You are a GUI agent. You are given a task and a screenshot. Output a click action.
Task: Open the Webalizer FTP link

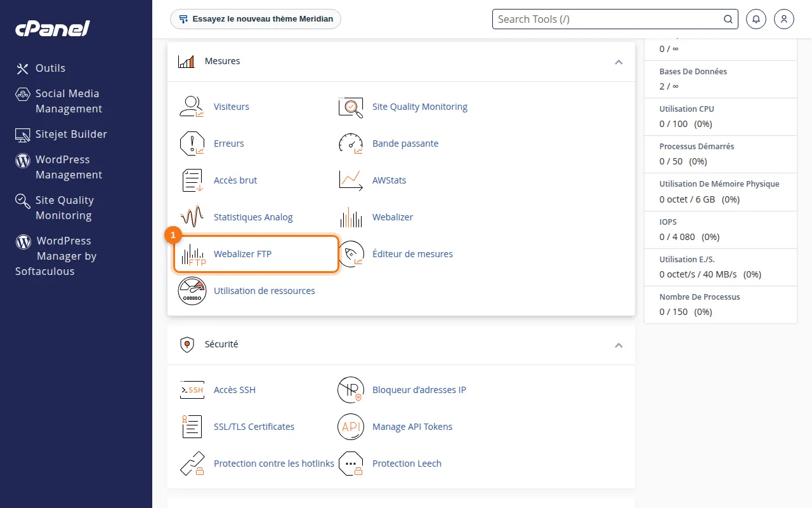coord(242,254)
